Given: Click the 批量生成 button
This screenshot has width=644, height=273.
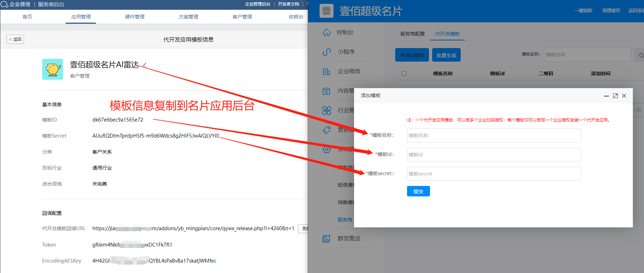Looking at the screenshot, I should (446, 55).
